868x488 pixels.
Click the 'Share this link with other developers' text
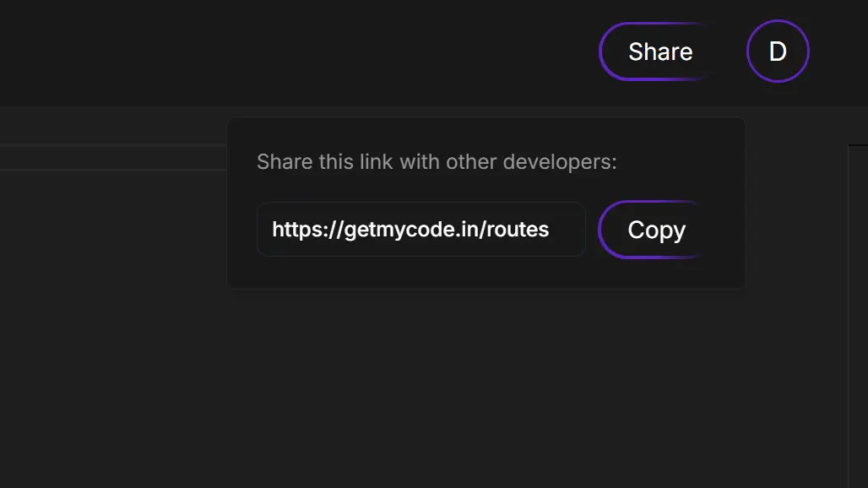coord(437,161)
